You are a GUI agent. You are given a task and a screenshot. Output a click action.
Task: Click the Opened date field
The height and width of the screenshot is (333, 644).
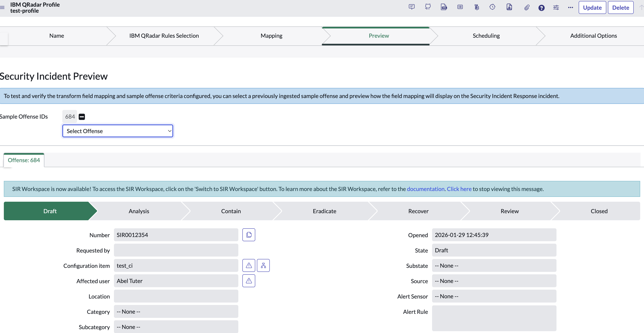pyautogui.click(x=494, y=235)
